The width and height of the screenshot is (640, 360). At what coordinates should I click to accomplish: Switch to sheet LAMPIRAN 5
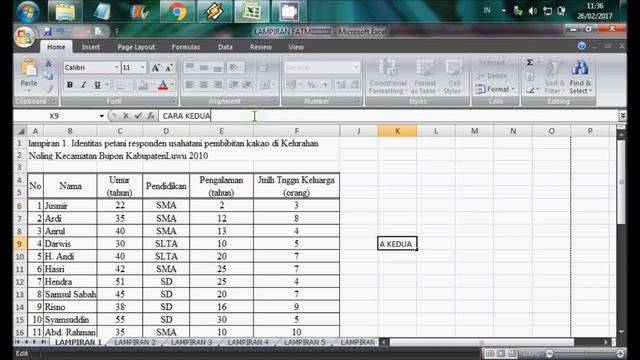click(305, 342)
